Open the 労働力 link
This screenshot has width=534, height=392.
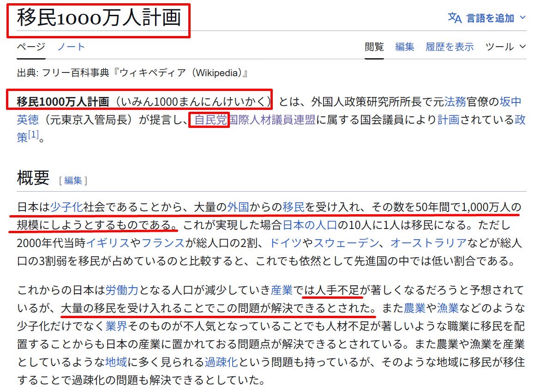[x=122, y=290]
